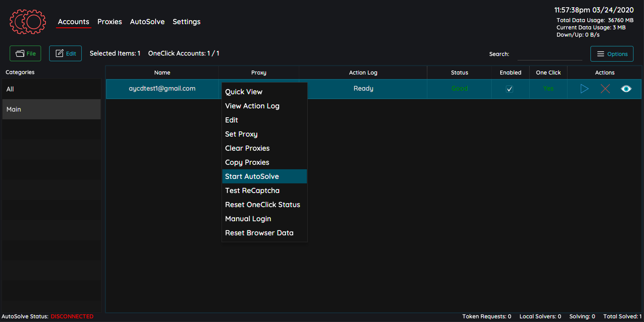Click Reset Browser Data option
Screen dimensions: 644x322
pos(259,233)
